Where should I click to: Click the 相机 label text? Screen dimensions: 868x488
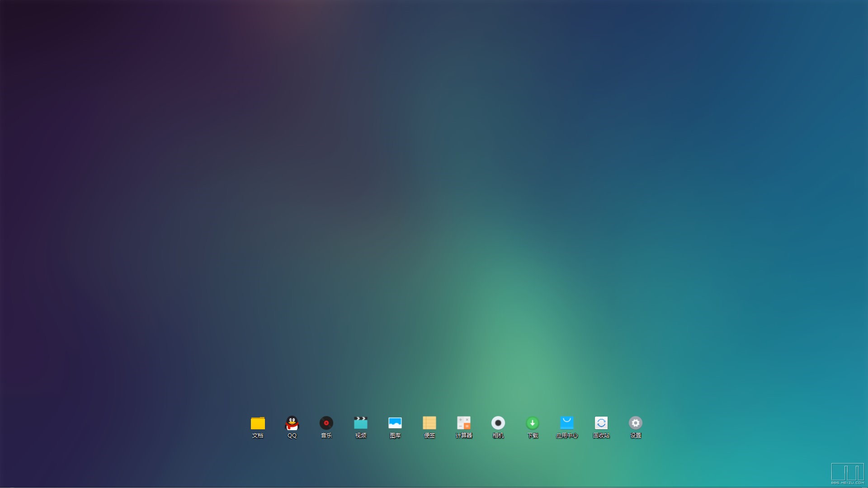tap(498, 436)
